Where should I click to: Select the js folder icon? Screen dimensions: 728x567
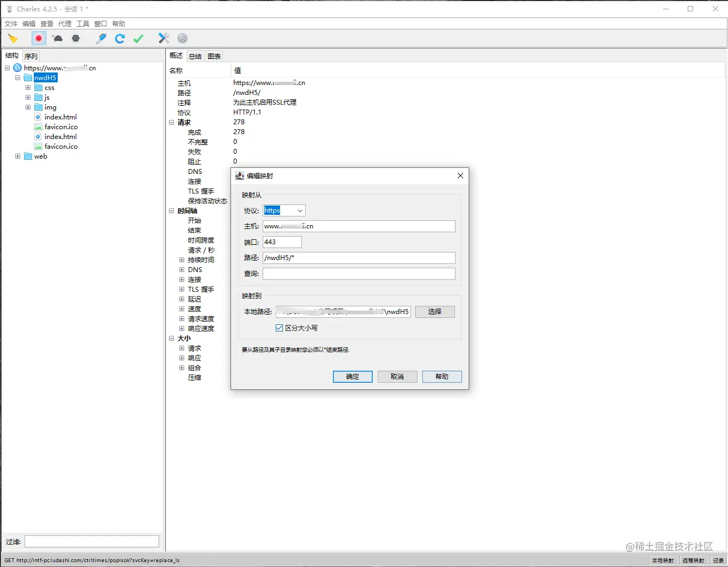coord(38,97)
